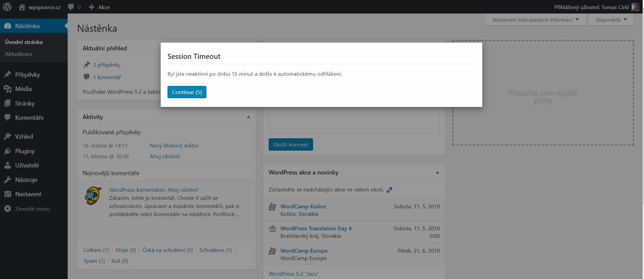This screenshot has height=279, width=644.
Task: Open the Média menu item
Action: 34,89
